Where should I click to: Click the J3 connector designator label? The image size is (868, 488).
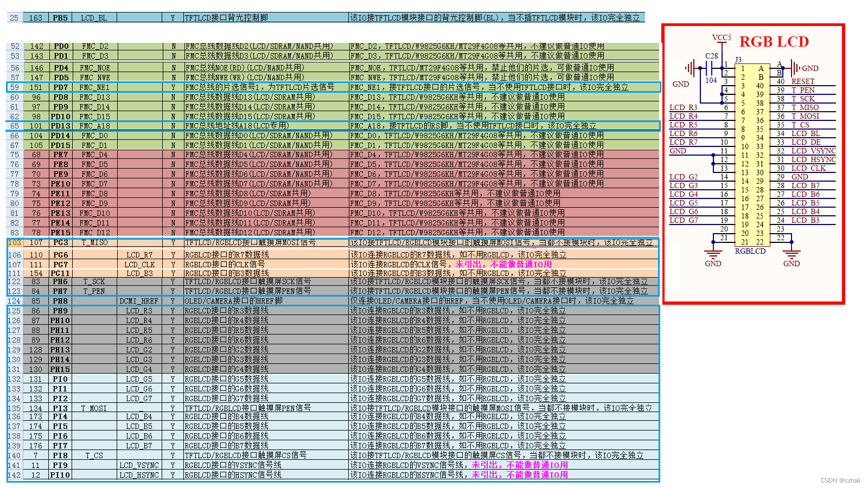pos(739,59)
